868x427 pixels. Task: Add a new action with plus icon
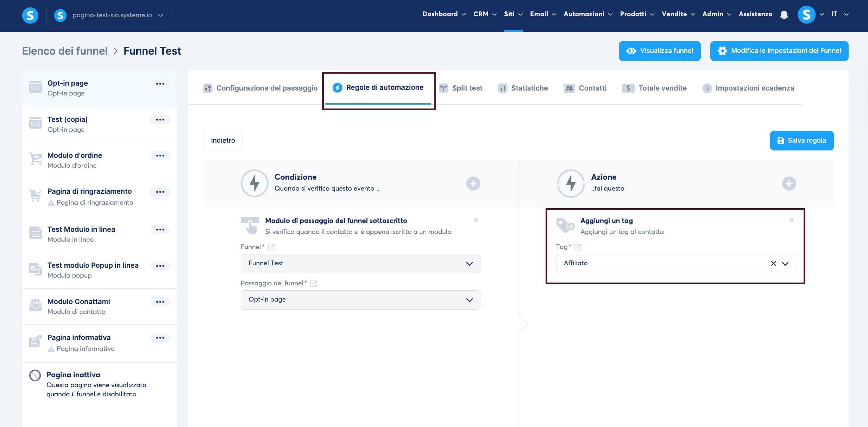(x=789, y=184)
